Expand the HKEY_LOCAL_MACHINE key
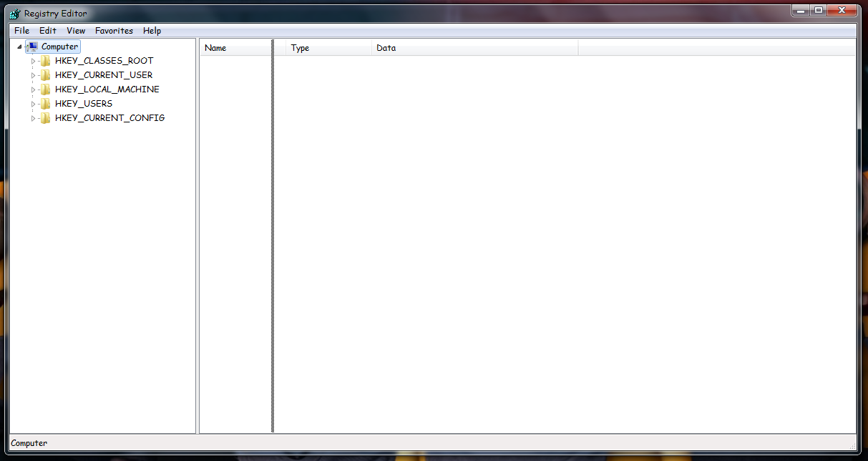This screenshot has height=461, width=868. pos(33,89)
